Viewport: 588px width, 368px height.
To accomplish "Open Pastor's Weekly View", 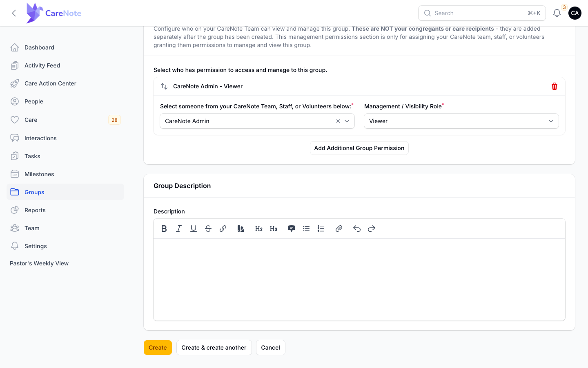I will (39, 263).
